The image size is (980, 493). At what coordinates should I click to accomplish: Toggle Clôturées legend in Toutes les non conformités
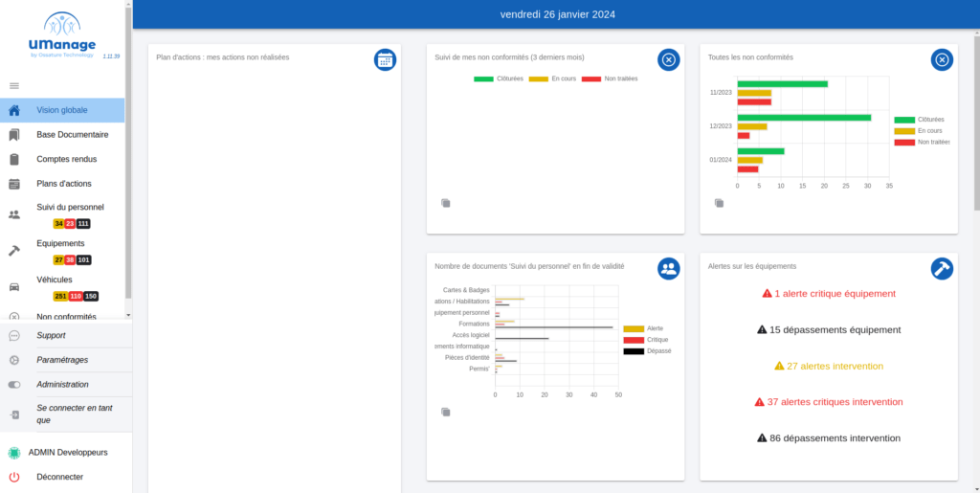[x=919, y=120]
